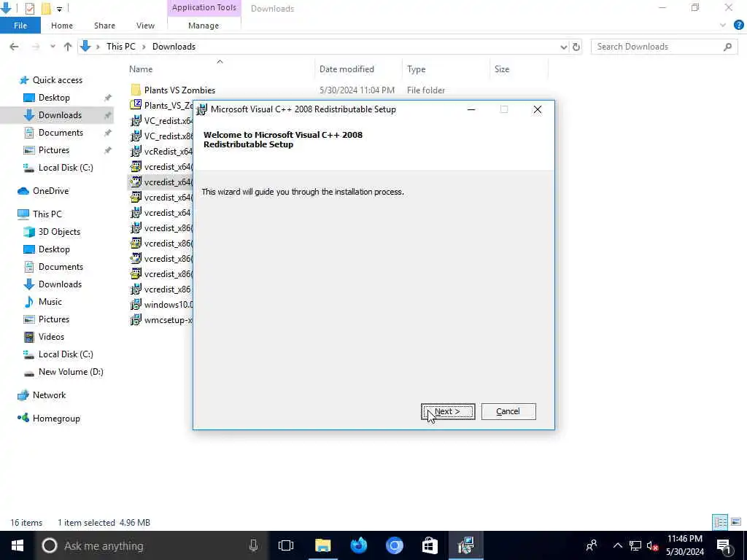The image size is (747, 560).
Task: Select the VC_redist.x64 file icon
Action: (136, 120)
